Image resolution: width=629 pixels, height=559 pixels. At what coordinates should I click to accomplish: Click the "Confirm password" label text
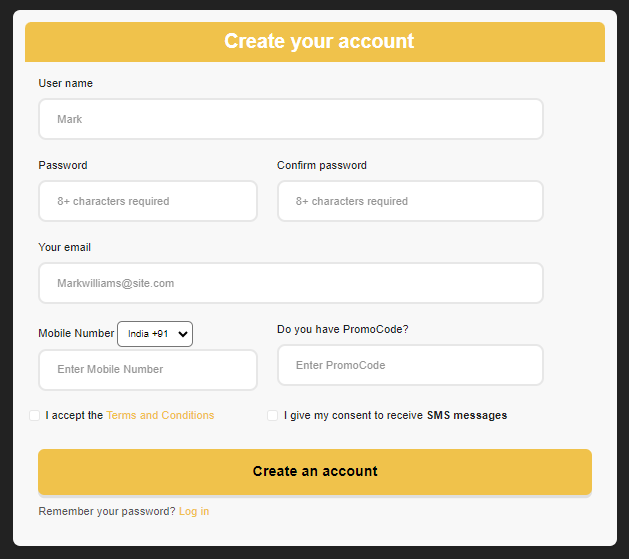[x=322, y=165]
